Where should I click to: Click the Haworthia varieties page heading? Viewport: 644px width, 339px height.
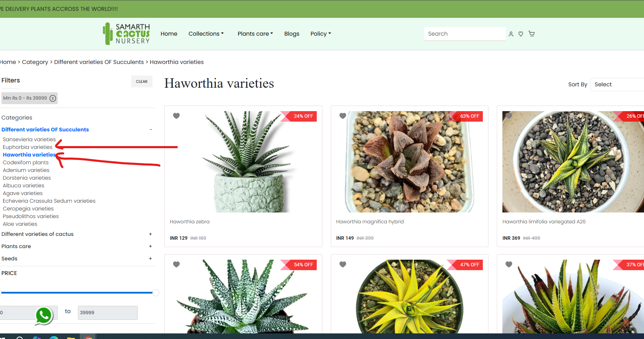tap(219, 84)
